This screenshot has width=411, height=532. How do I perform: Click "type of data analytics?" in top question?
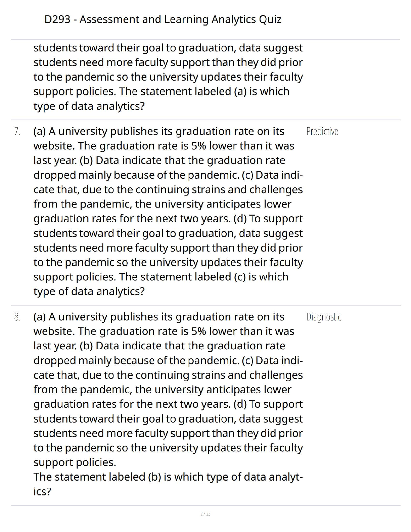click(x=89, y=106)
